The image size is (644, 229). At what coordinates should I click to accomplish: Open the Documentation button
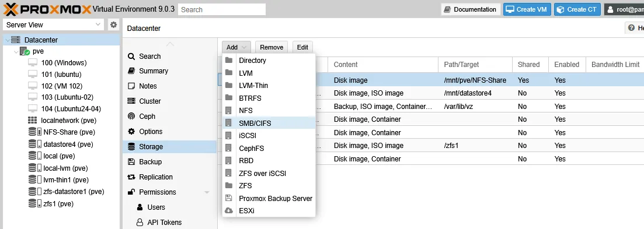470,9
